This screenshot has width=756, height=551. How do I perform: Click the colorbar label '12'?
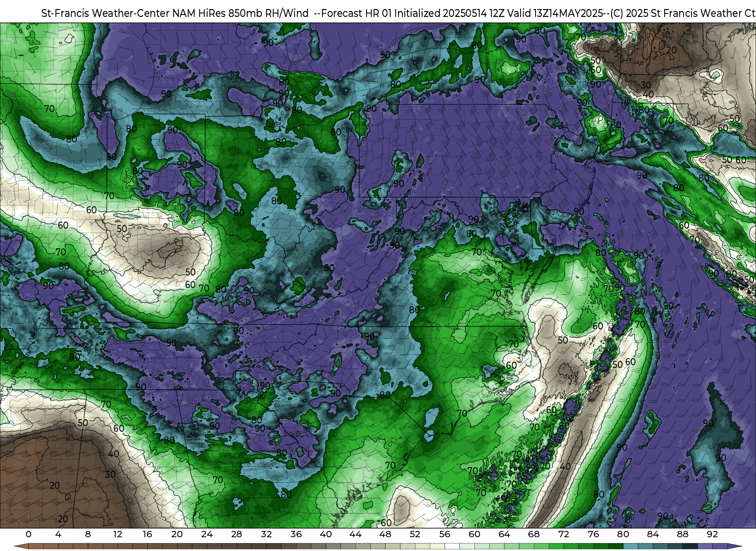118,534
